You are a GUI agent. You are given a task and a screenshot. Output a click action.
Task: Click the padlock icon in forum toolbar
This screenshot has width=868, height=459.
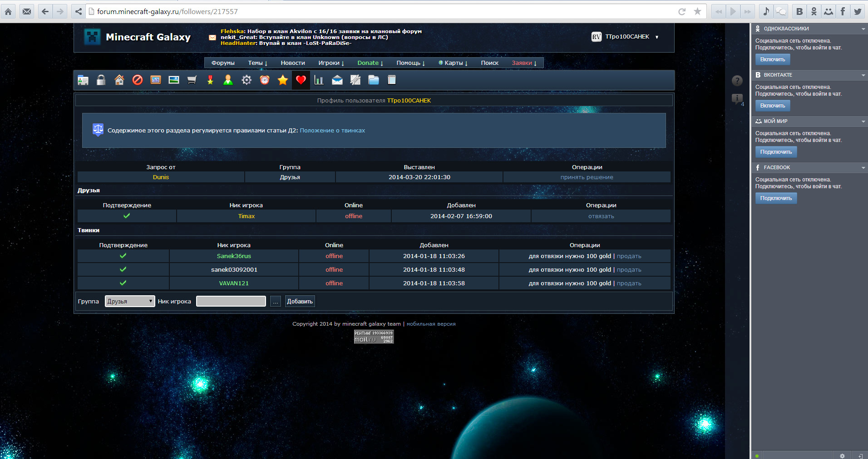[x=101, y=80]
